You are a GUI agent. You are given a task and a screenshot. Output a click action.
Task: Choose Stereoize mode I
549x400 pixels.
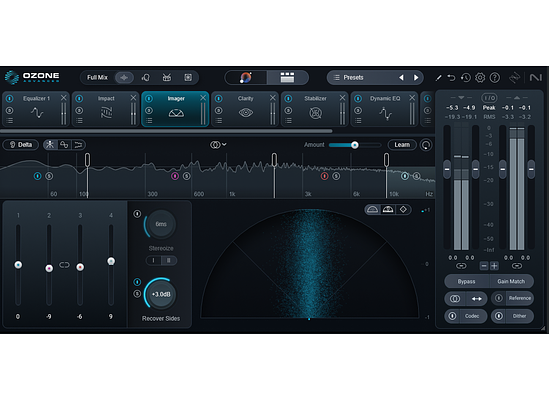pyautogui.click(x=153, y=261)
